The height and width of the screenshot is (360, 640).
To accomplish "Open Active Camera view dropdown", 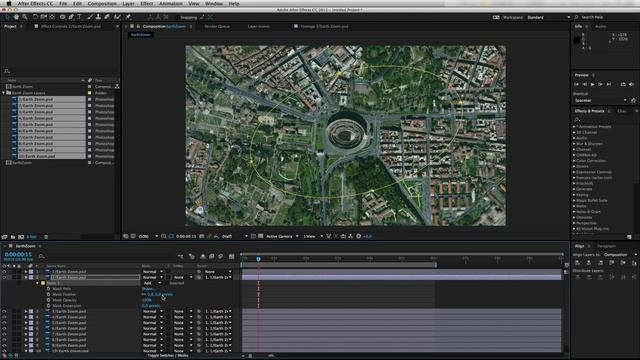I will (282, 236).
